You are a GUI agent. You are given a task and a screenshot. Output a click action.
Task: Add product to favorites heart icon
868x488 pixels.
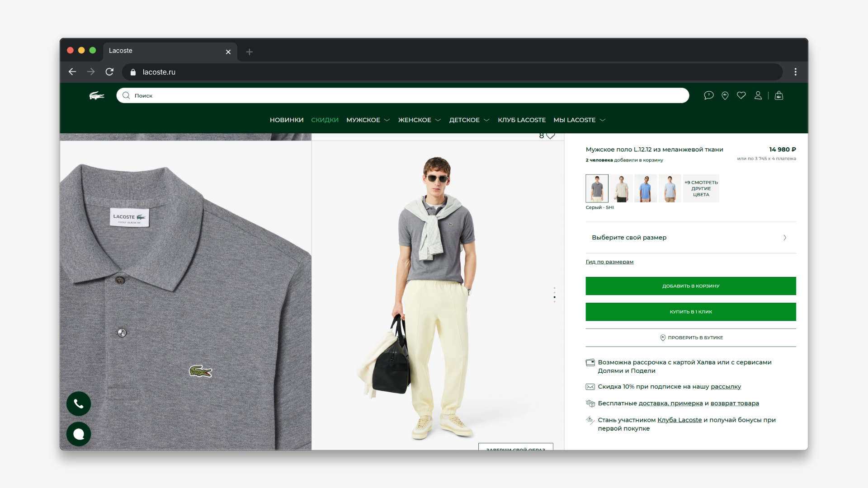(551, 136)
